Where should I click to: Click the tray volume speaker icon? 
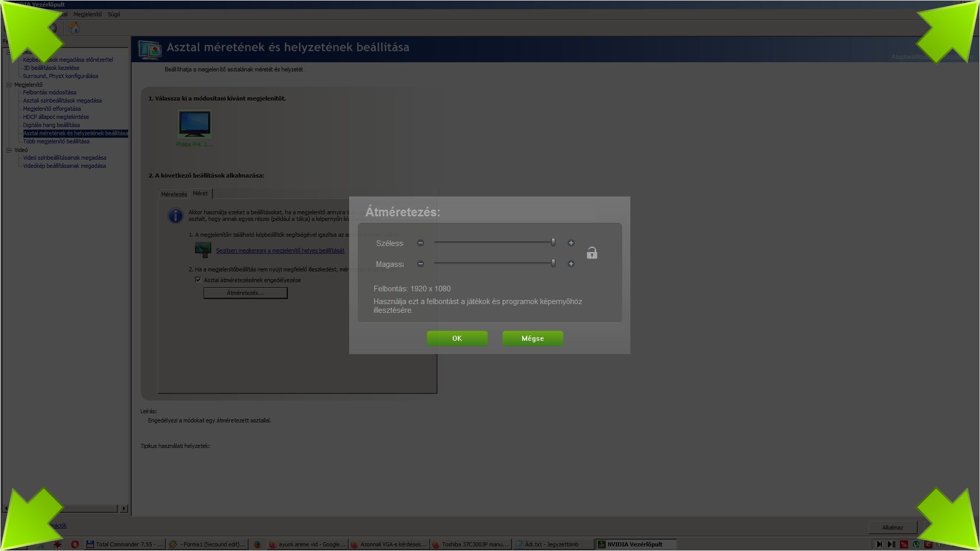(x=940, y=544)
